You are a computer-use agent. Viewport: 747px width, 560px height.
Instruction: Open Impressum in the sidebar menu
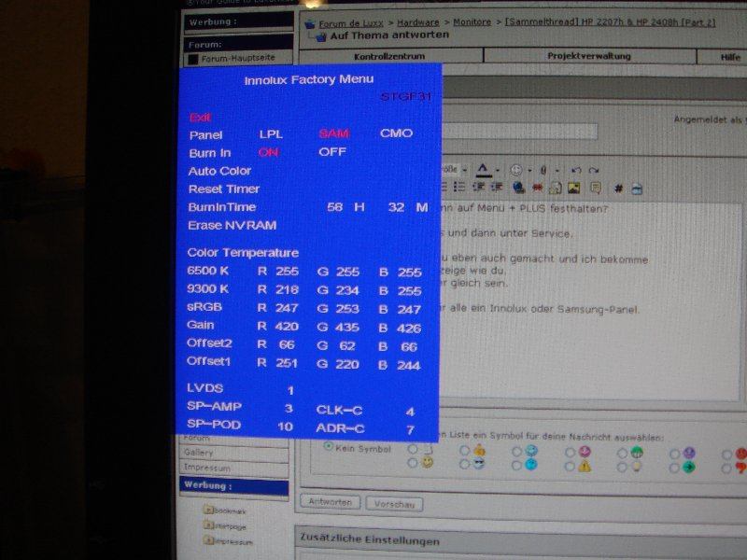pos(207,468)
